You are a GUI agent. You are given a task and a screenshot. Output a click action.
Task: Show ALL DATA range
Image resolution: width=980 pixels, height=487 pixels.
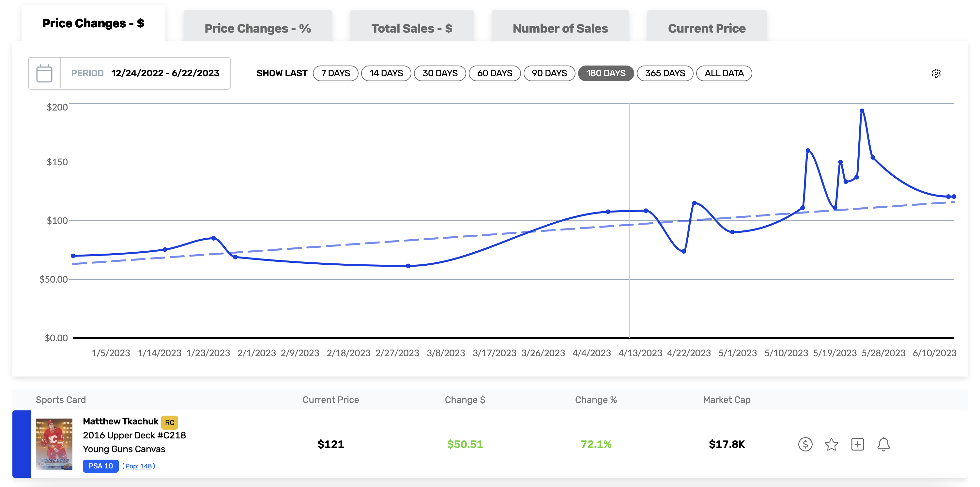(x=724, y=73)
